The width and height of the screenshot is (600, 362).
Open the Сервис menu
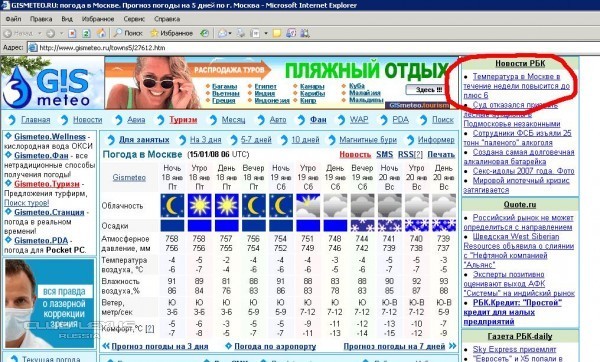click(x=134, y=19)
